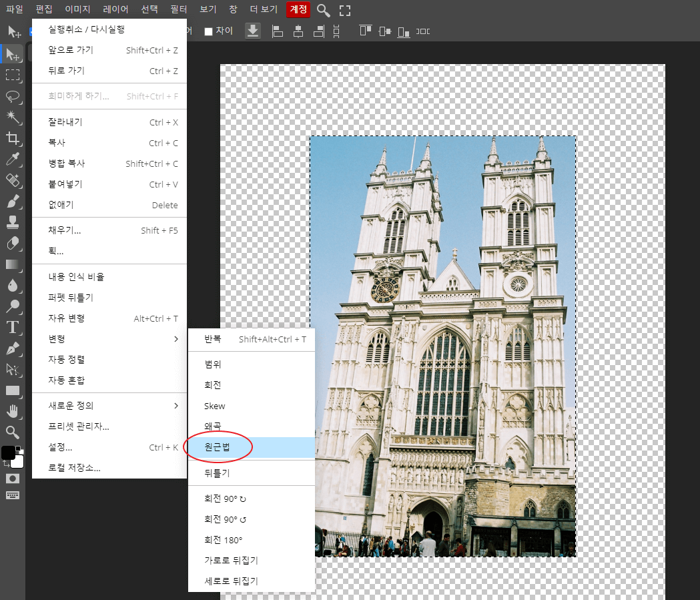The width and height of the screenshot is (700, 600).
Task: Click the black foreground color swatch
Action: click(x=7, y=452)
